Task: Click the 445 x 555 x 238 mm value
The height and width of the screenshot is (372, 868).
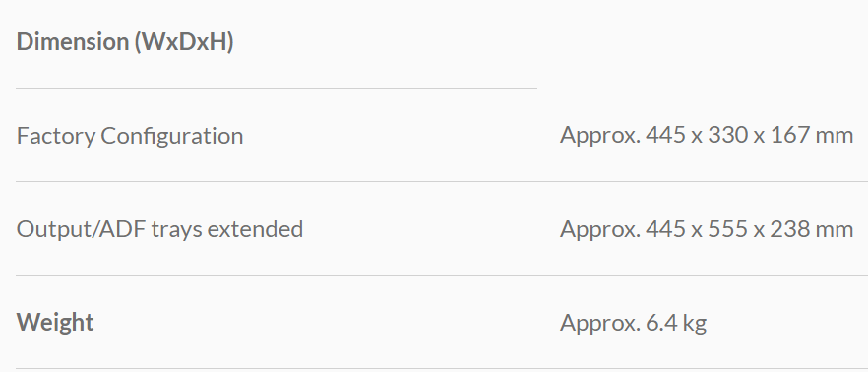Action: 750,228
